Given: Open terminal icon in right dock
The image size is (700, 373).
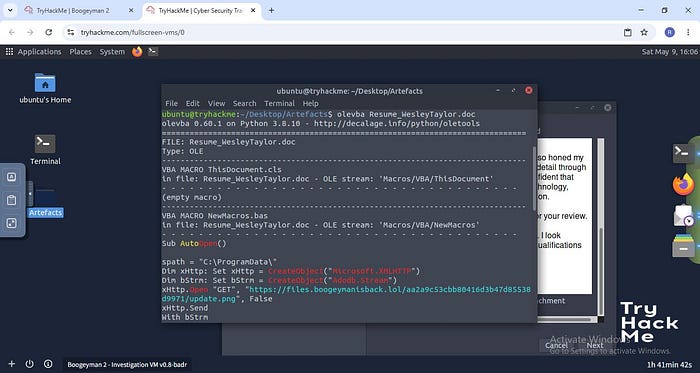Looking at the screenshot, I should [x=682, y=153].
